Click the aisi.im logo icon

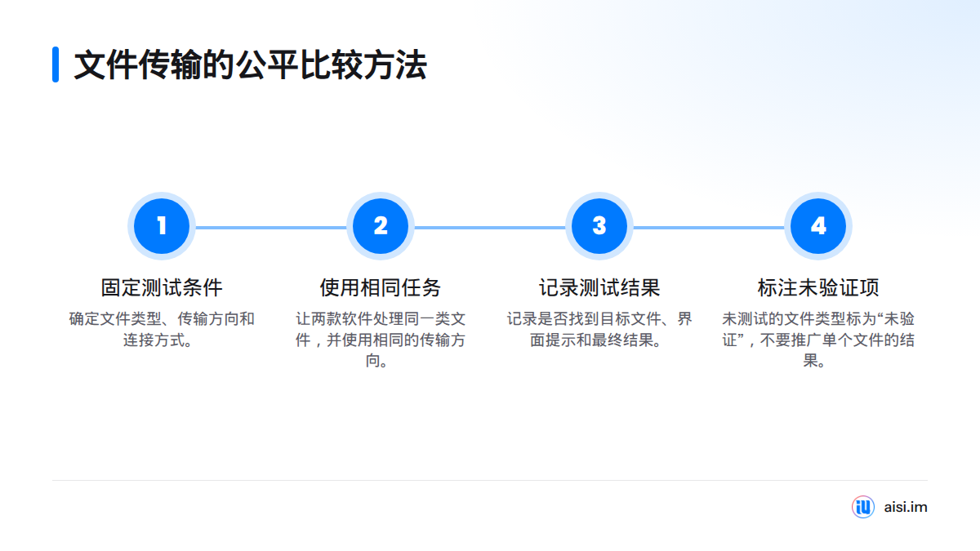pyautogui.click(x=863, y=507)
